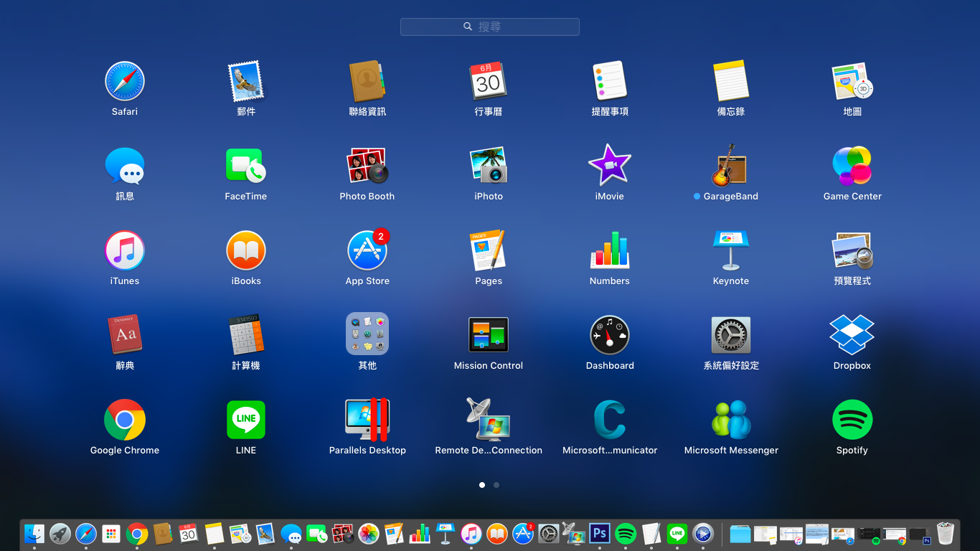Select first Launchpad page indicator dot
The width and height of the screenshot is (980, 551).
[x=482, y=485]
